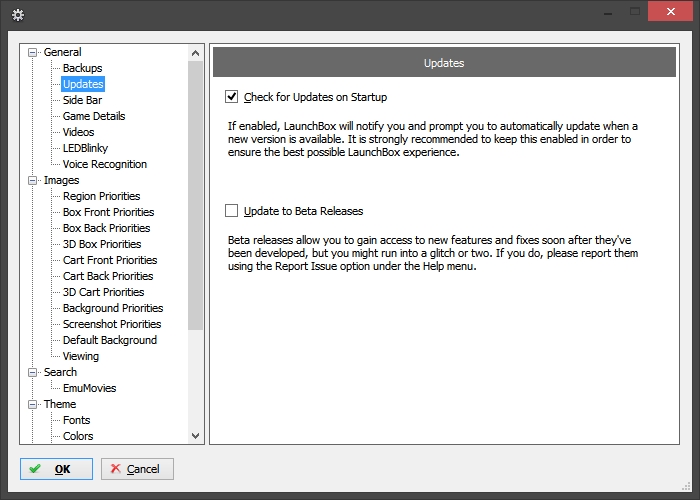Click the tree scrollbar up arrow
700x500 pixels.
(x=195, y=53)
